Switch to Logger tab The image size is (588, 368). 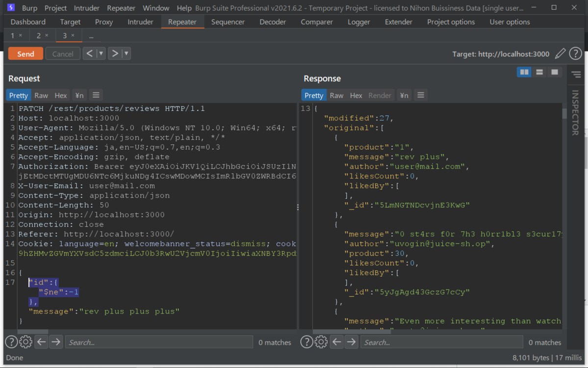coord(359,22)
